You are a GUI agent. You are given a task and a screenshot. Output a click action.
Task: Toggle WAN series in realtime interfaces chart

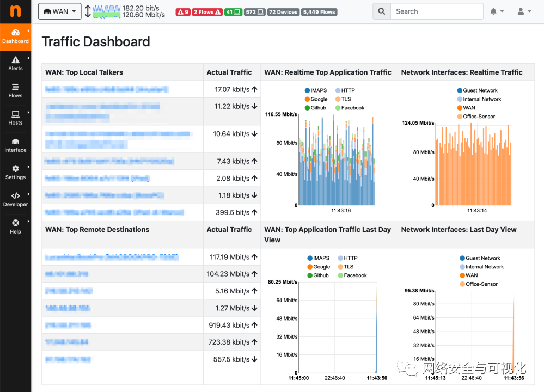(466, 108)
